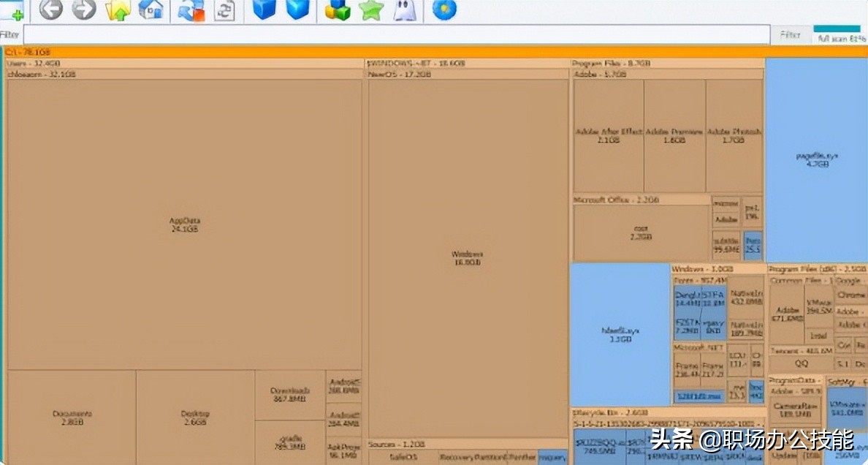Click into the Filter text field
This screenshot has width=868, height=465.
[x=396, y=34]
